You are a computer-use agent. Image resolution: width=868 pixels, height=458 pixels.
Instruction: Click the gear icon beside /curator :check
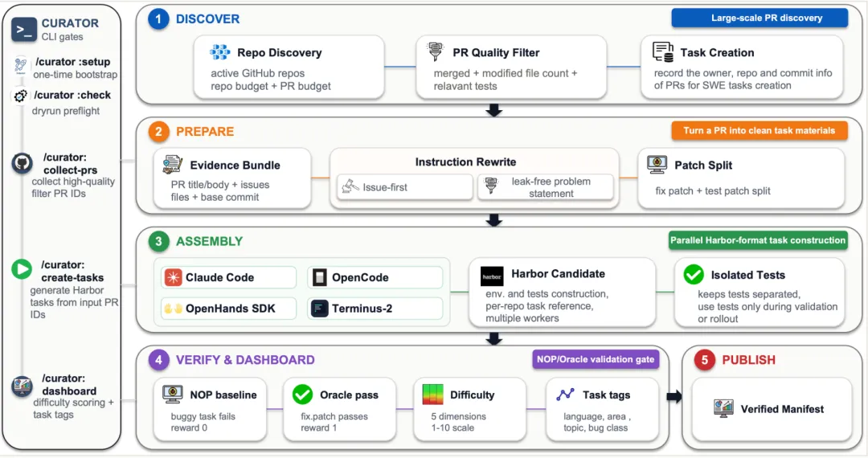[x=20, y=96]
